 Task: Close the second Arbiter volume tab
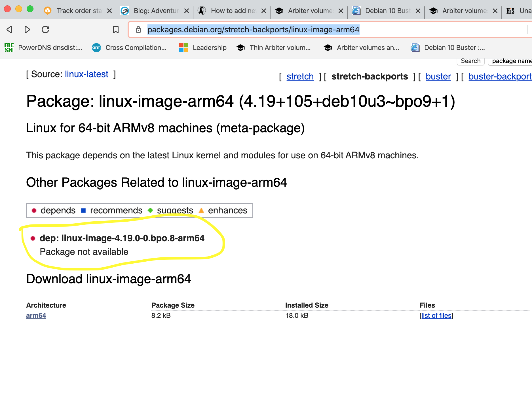495,11
